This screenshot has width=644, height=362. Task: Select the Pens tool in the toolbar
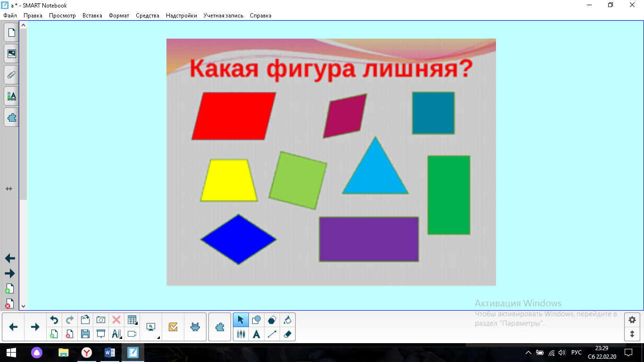241,334
